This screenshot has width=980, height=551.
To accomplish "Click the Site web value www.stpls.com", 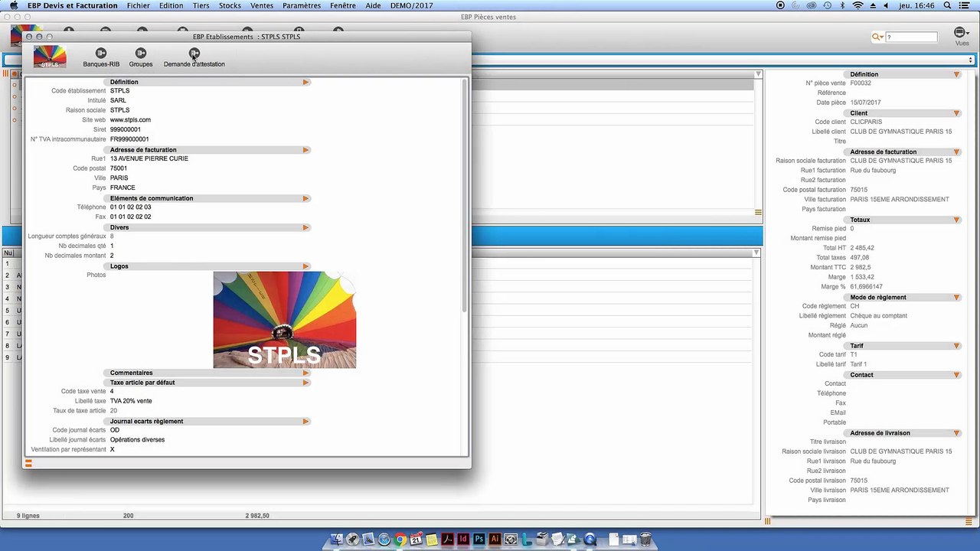I will [130, 120].
